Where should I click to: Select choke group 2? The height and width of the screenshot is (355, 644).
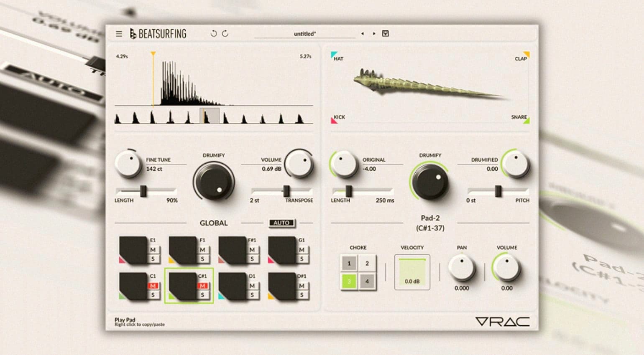point(367,264)
